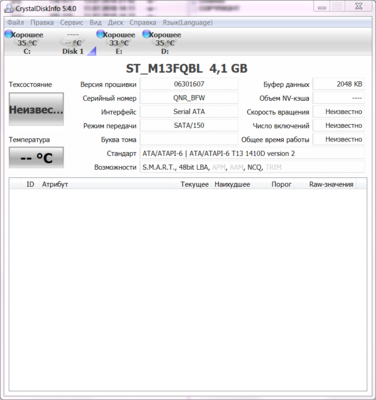376x400 pixels.
Task: Click the Версия прошивки label
Action: (x=108, y=85)
